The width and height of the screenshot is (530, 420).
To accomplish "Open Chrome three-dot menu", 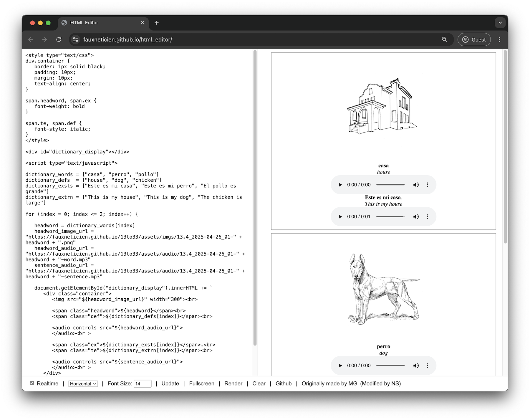I will point(499,39).
